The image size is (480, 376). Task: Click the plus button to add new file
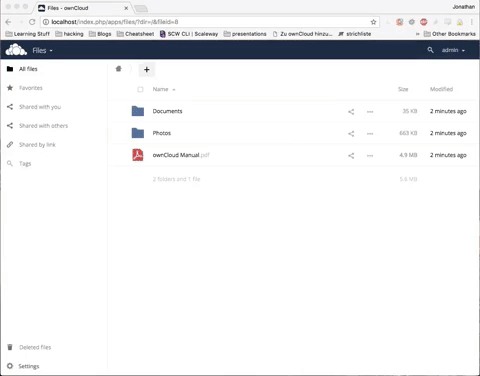147,70
